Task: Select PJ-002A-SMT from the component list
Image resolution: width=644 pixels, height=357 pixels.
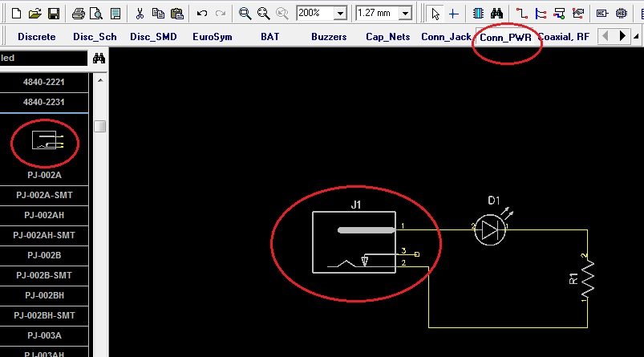Action: pyautogui.click(x=44, y=195)
